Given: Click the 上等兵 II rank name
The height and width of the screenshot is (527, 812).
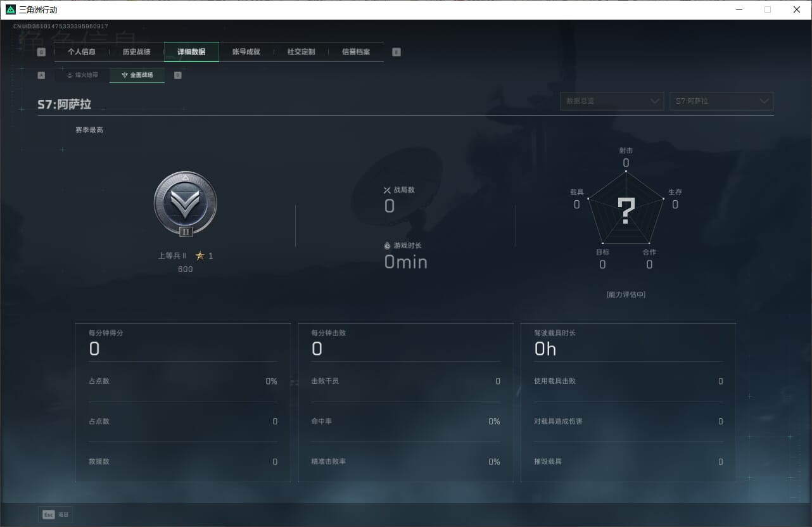Looking at the screenshot, I should pos(172,256).
